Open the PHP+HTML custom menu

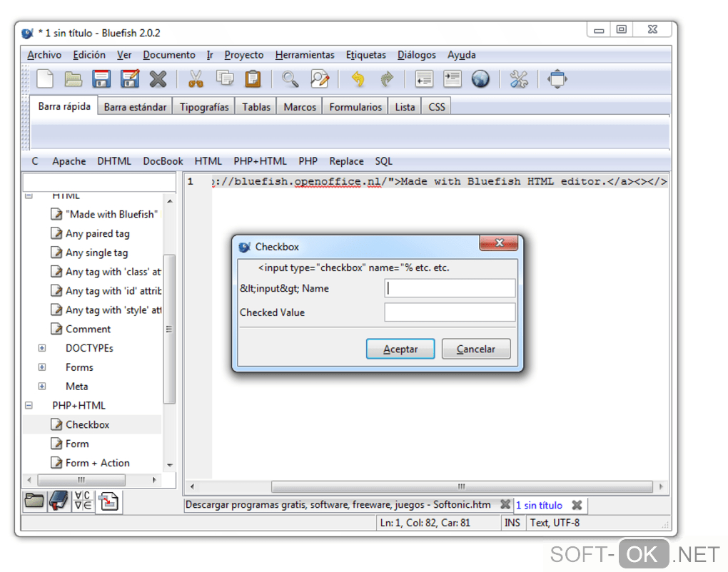(x=260, y=161)
